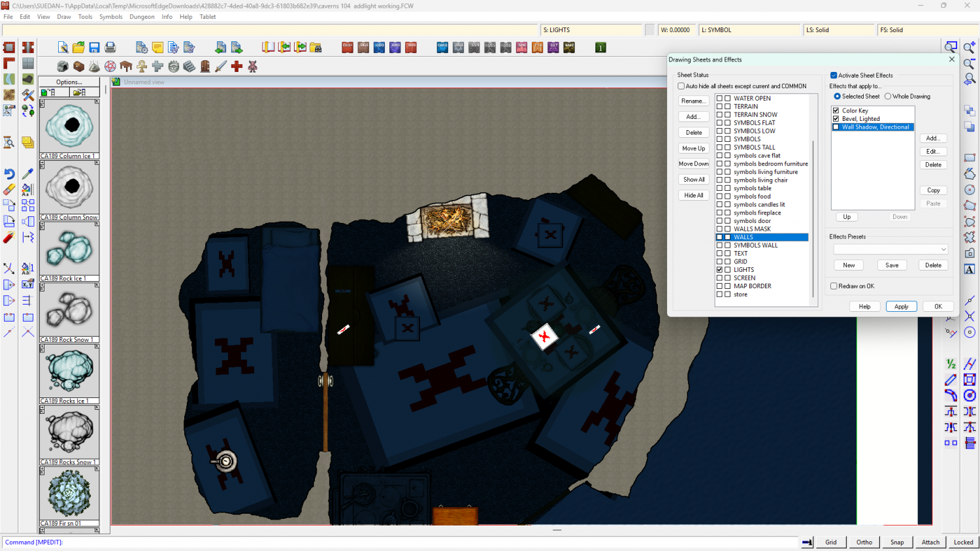Screen dimensions: 980x551
Task: Select the Whole Drawing radio button
Action: tap(888, 97)
